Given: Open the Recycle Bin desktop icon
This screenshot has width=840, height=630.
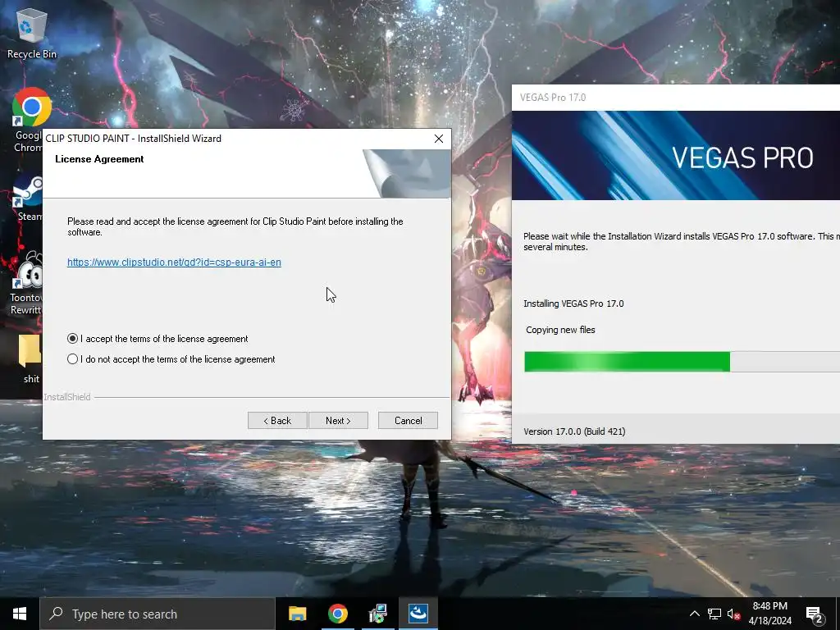Looking at the screenshot, I should [31, 33].
